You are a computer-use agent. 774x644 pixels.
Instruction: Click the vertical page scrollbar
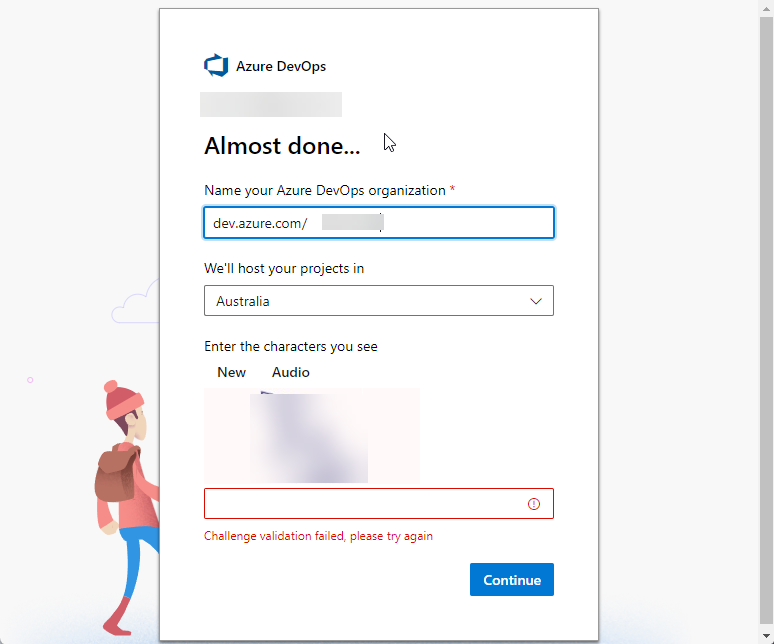766,321
